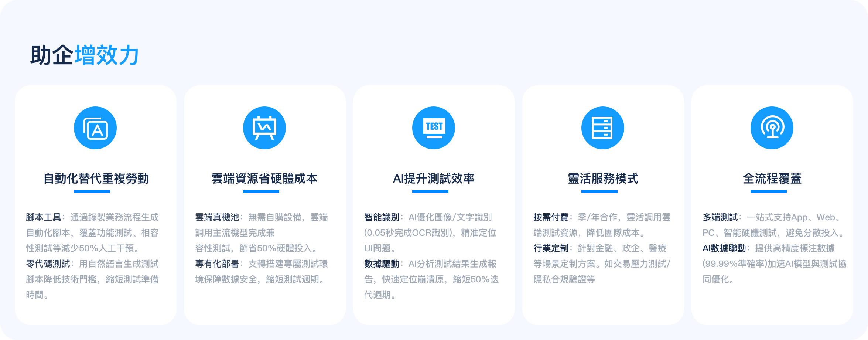Click the text (0.05秒完成OCR識別)
This screenshot has height=340, width=868.
click(x=408, y=233)
